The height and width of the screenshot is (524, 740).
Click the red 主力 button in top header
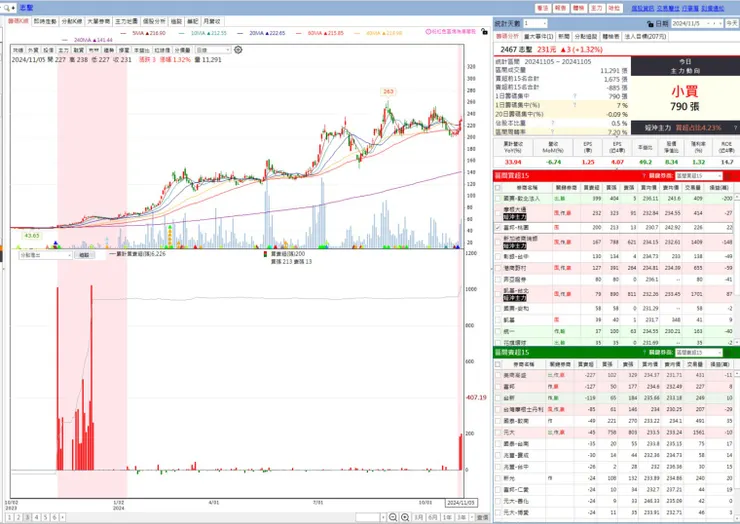point(597,8)
